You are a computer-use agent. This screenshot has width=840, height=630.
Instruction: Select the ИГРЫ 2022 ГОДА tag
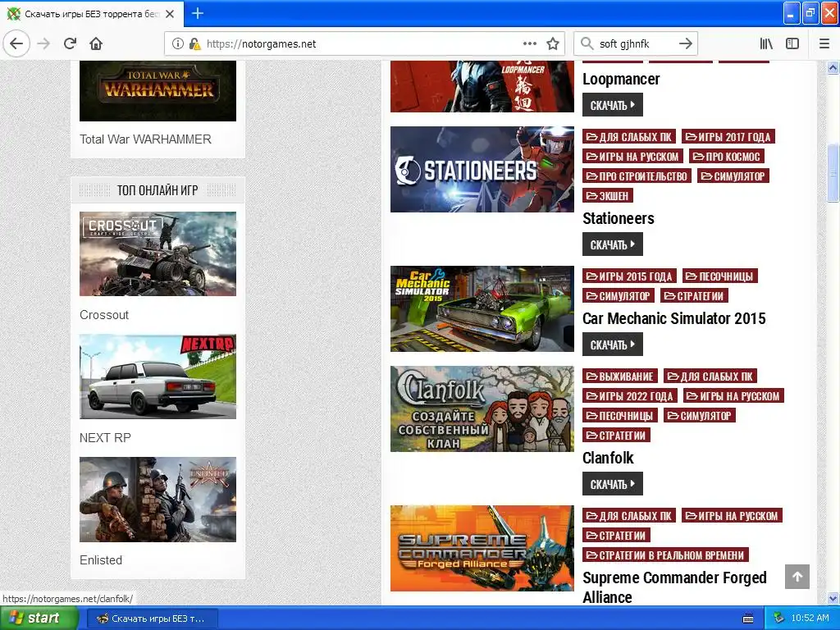[630, 396]
